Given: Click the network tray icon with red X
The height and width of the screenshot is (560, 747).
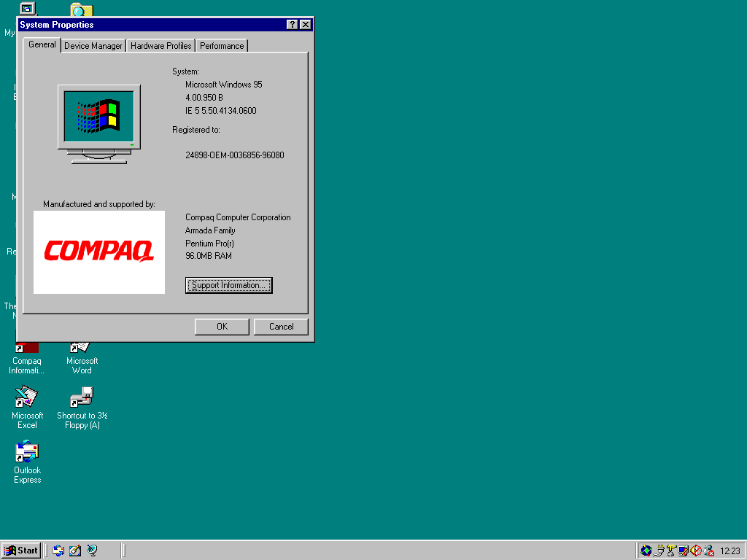Looking at the screenshot, I should [x=709, y=551].
